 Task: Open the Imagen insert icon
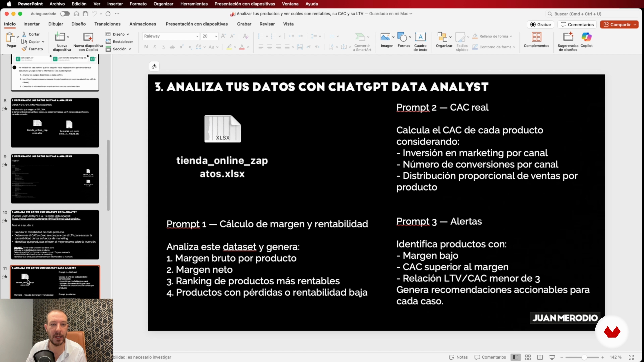(x=385, y=37)
